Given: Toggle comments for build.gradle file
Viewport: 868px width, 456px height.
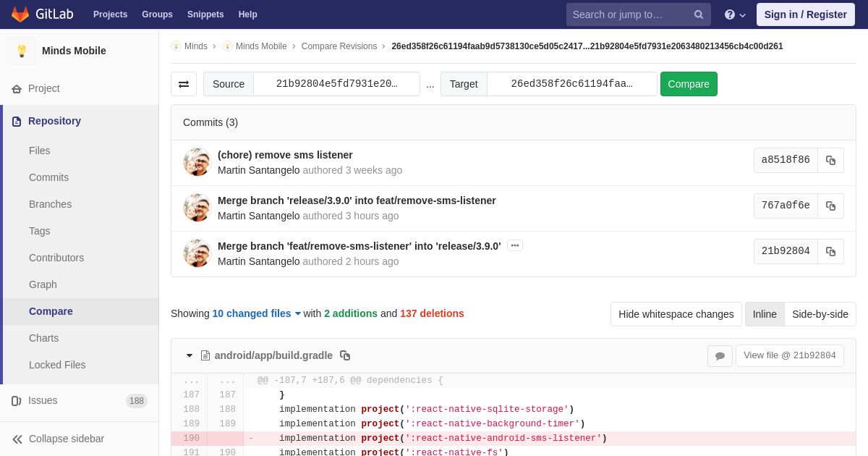Looking at the screenshot, I should (x=720, y=356).
